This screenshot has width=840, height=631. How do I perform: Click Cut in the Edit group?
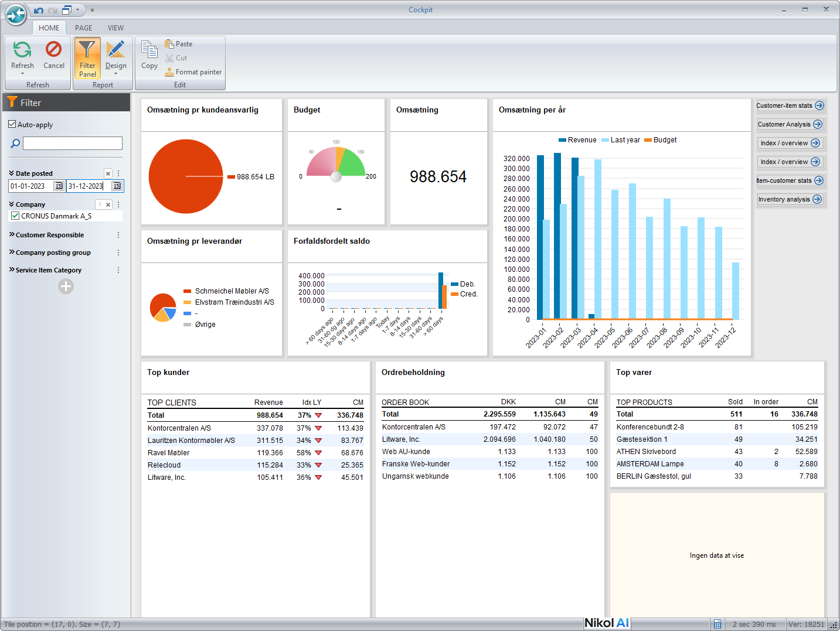click(176, 58)
